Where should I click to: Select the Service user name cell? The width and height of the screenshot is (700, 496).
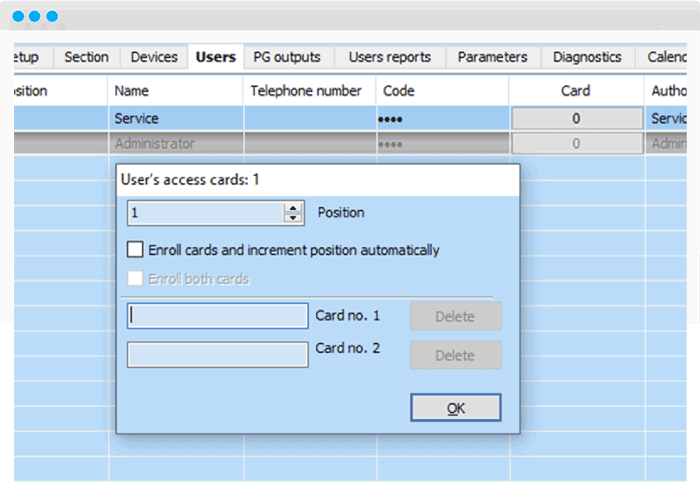(x=175, y=118)
